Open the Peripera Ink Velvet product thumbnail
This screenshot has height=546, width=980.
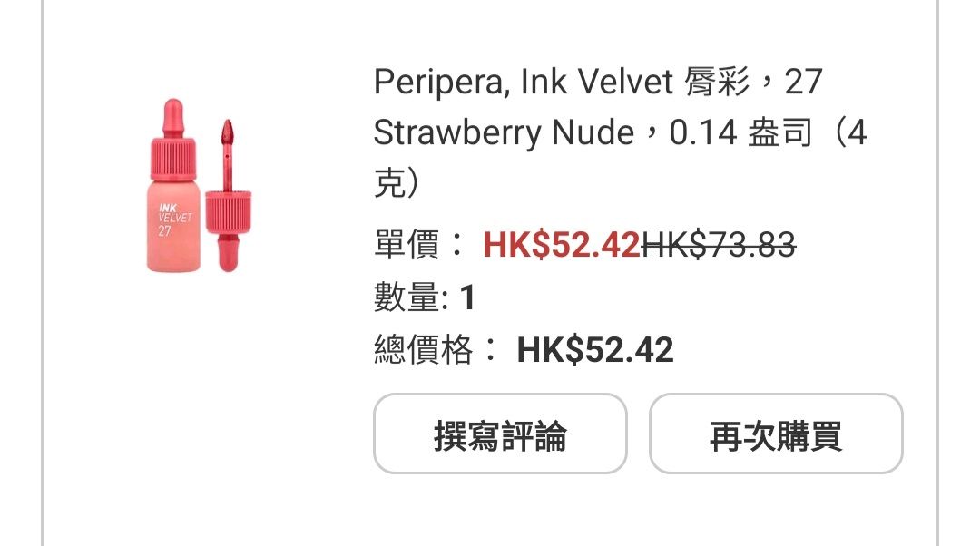[x=199, y=186]
